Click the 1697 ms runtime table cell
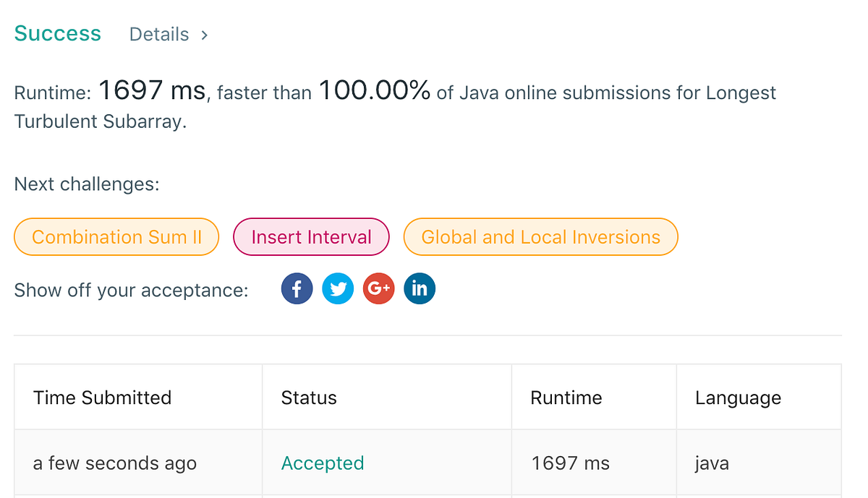868x498 pixels. tap(570, 463)
